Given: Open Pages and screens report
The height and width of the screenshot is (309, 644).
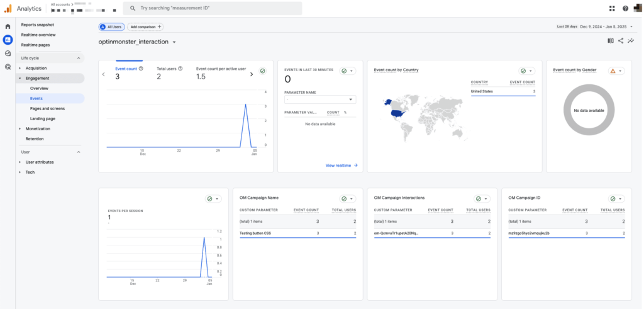Looking at the screenshot, I should coord(47,108).
